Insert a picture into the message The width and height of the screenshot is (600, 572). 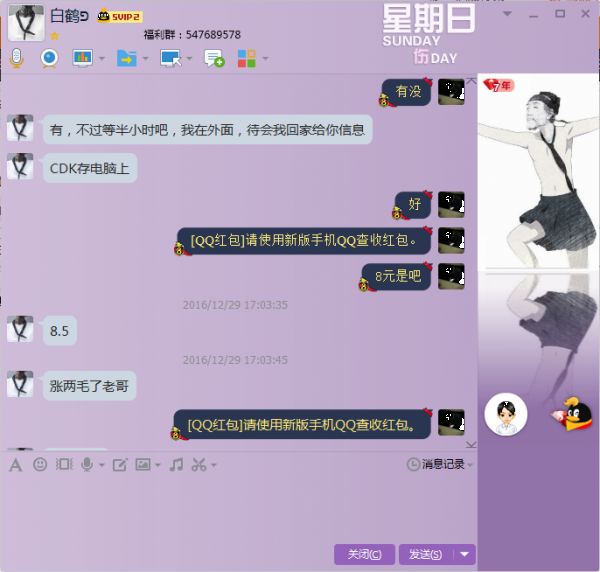143,464
